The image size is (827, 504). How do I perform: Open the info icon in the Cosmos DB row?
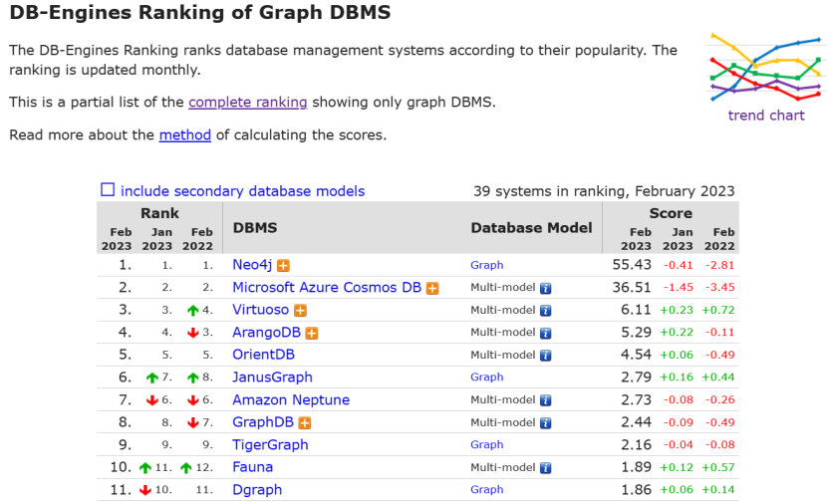pyautogui.click(x=546, y=289)
